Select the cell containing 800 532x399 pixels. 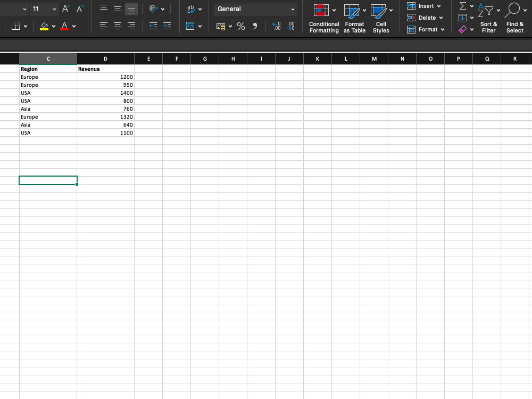pyautogui.click(x=105, y=101)
